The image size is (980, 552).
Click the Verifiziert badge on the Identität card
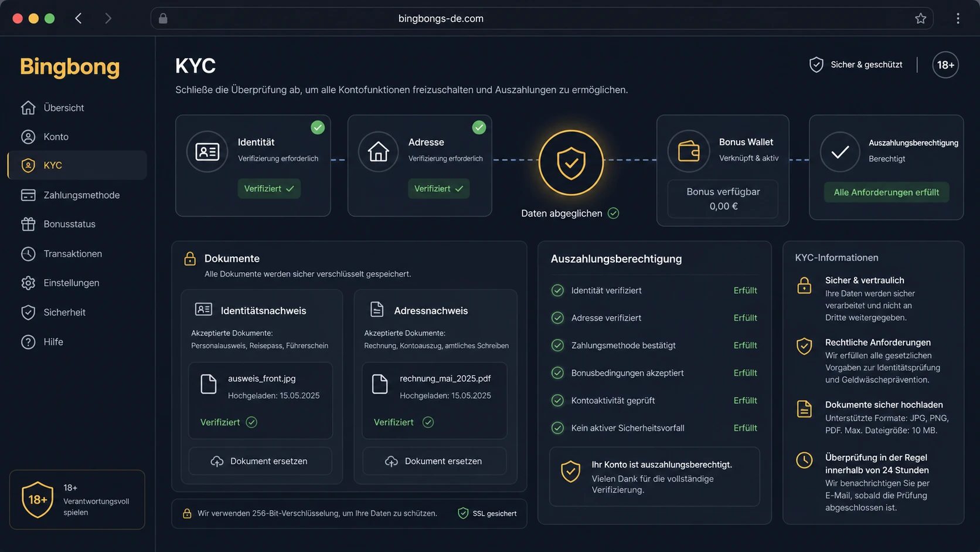click(269, 188)
